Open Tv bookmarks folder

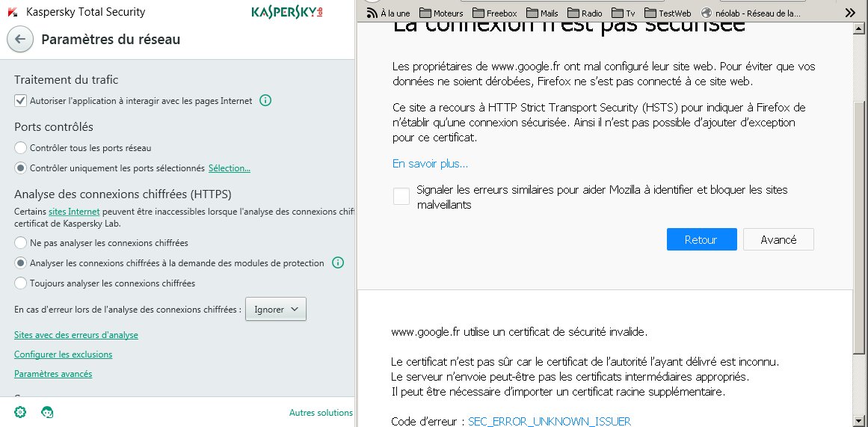(624, 13)
